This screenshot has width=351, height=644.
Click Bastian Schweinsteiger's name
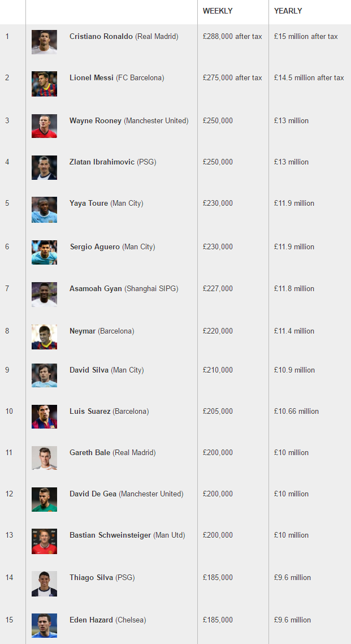pos(110,535)
